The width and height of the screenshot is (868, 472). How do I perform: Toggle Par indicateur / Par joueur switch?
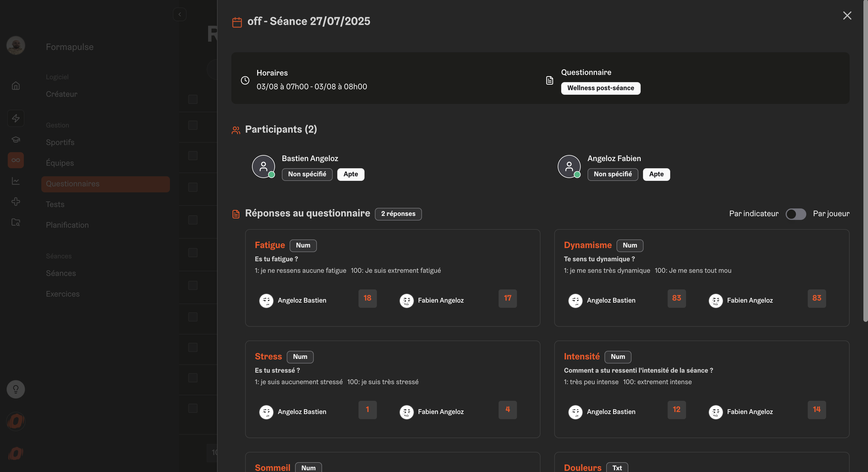796,214
